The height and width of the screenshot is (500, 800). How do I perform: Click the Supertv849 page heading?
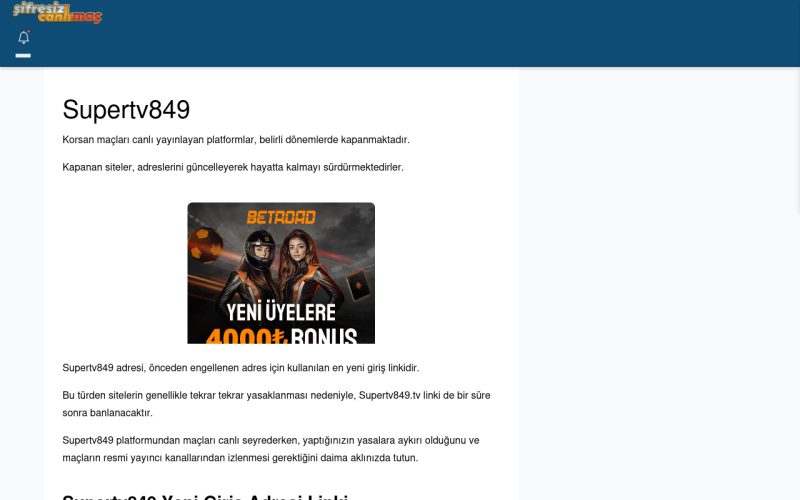click(126, 110)
